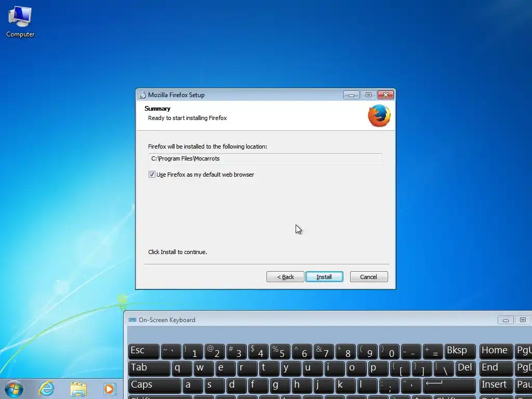Tap the g key on-screen
The width and height of the screenshot is (532, 399).
(x=280, y=386)
